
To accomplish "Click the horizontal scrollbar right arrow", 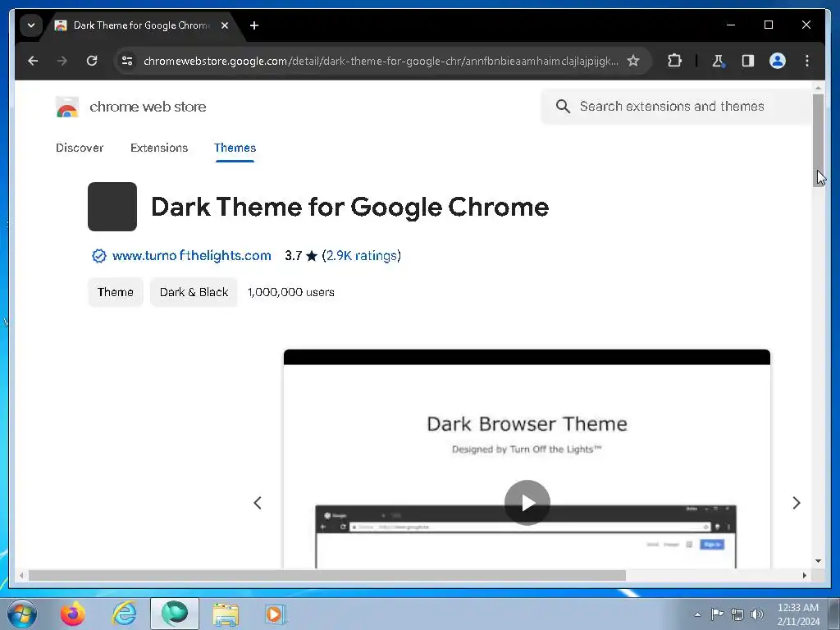I will 804,575.
